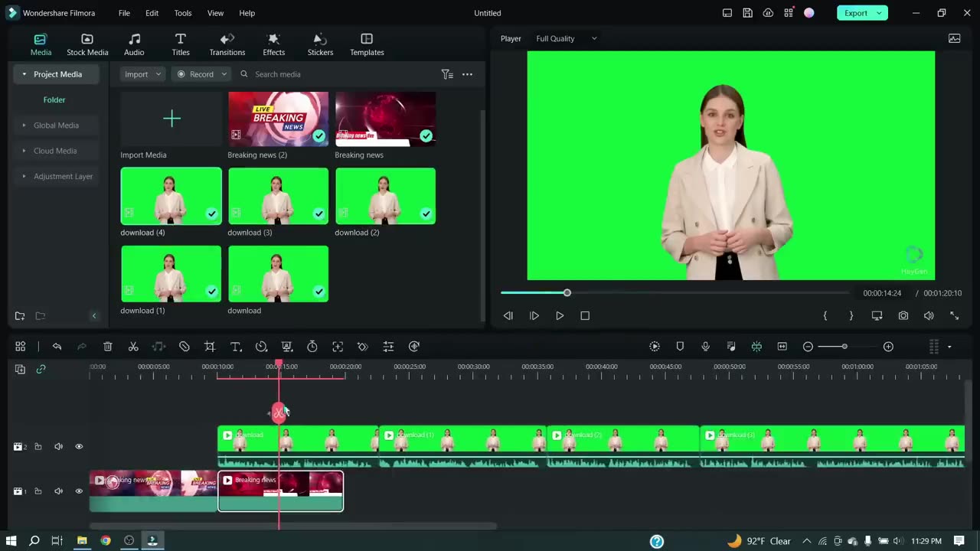Click the Export button
This screenshot has width=980, height=551.
coord(856,13)
